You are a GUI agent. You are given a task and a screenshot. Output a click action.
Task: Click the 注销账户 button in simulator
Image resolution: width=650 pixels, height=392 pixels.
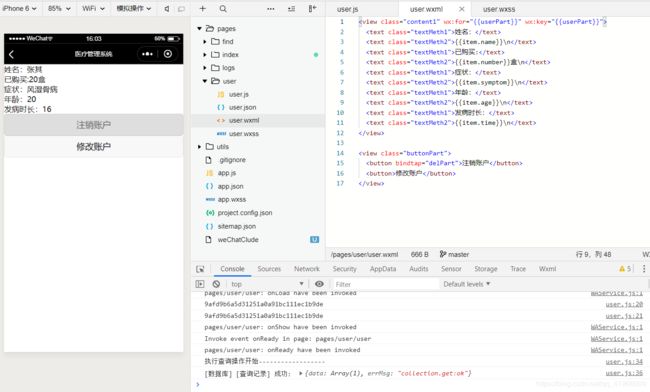94,125
